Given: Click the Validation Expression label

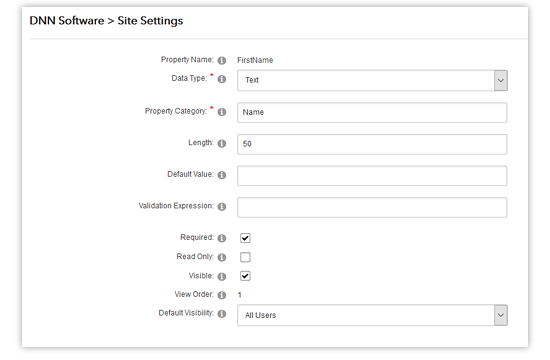Looking at the screenshot, I should click(176, 206).
